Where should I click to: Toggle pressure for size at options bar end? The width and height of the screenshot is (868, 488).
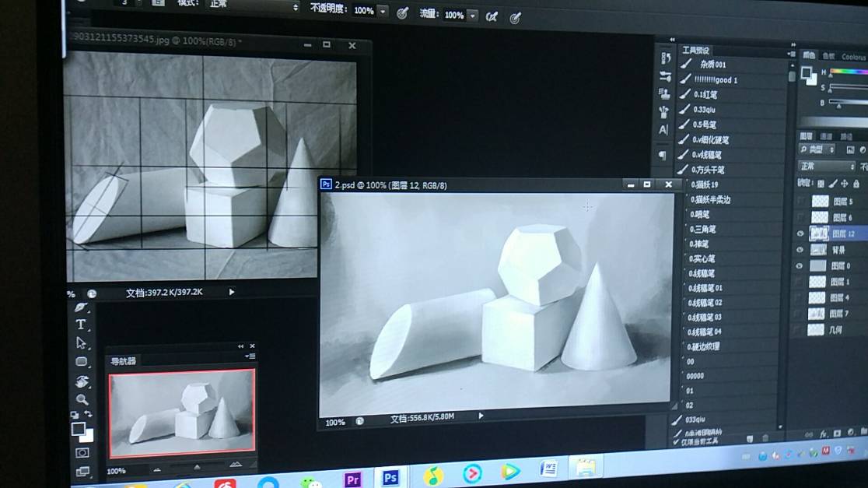pos(516,18)
